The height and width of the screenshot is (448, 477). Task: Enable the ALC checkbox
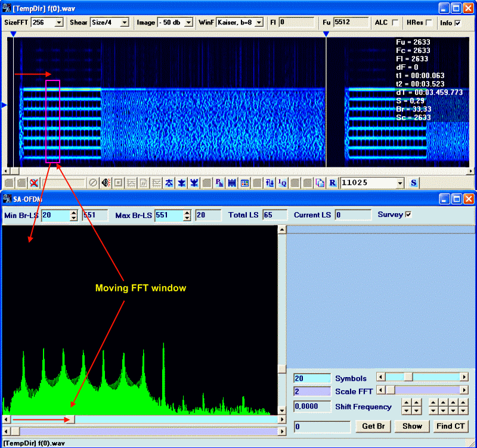(395, 23)
